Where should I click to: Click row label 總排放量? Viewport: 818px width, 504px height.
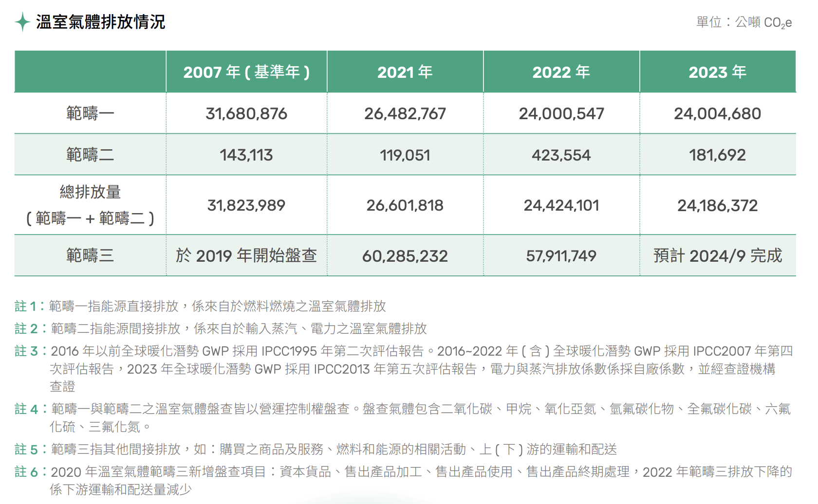[x=91, y=192]
